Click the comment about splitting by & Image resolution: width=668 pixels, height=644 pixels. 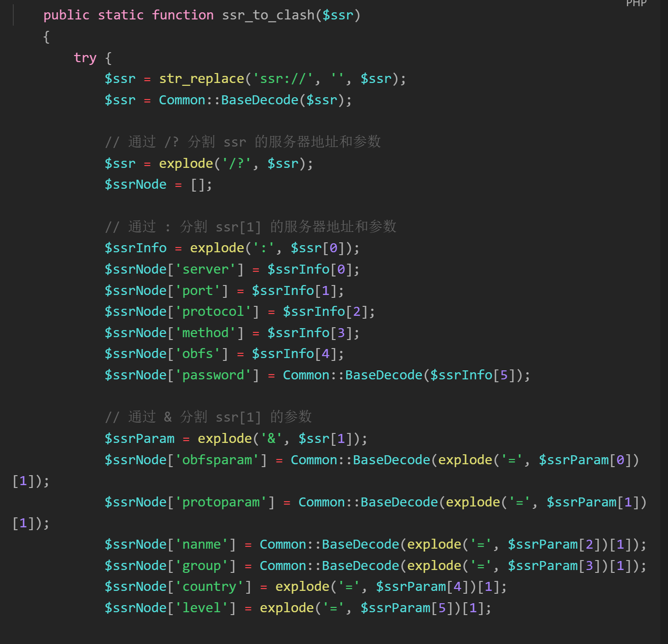[208, 417]
